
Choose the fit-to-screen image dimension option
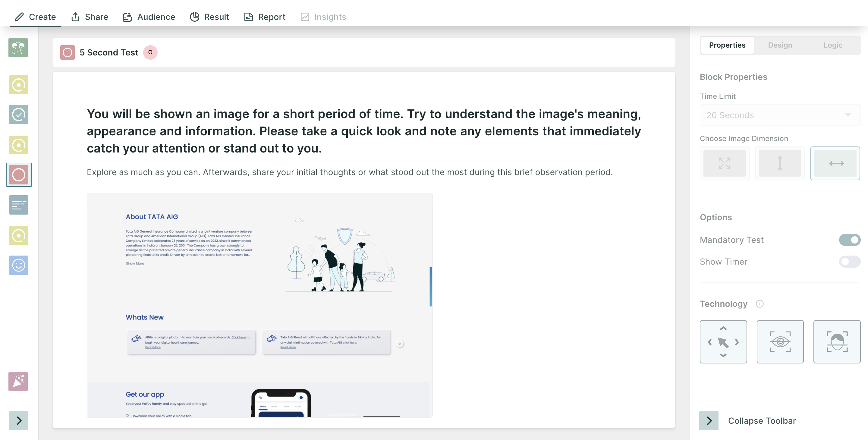[725, 163]
